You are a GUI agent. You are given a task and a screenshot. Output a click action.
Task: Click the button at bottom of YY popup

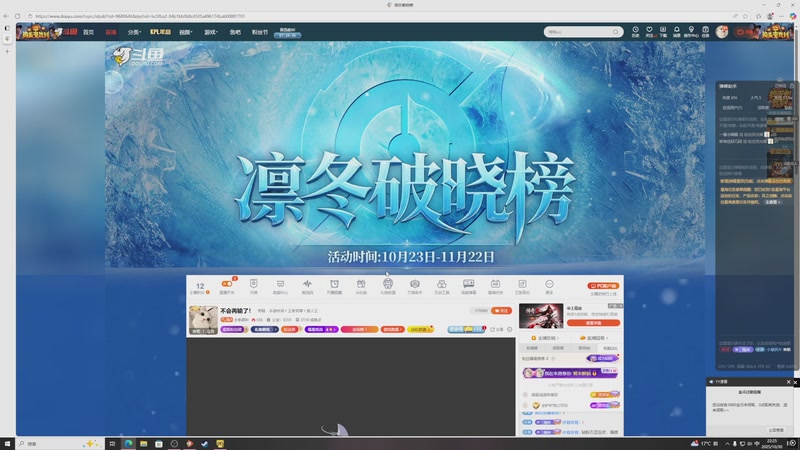click(776, 430)
